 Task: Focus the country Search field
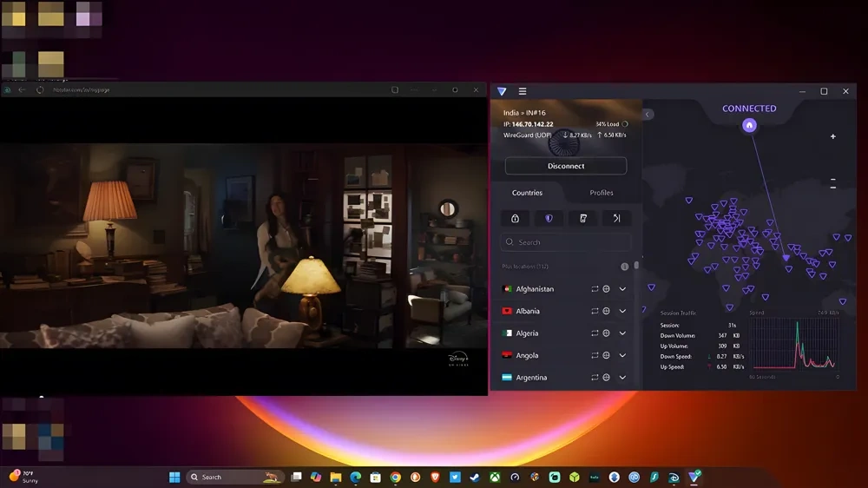click(566, 242)
